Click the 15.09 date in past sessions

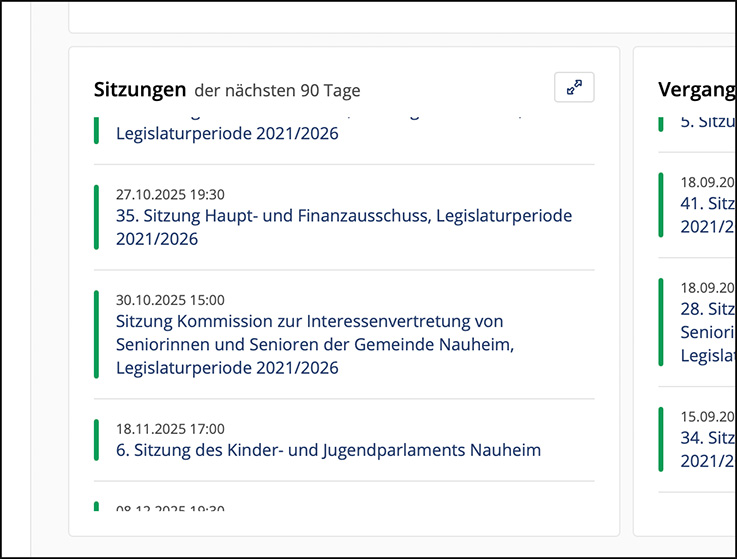pyautogui.click(x=707, y=416)
